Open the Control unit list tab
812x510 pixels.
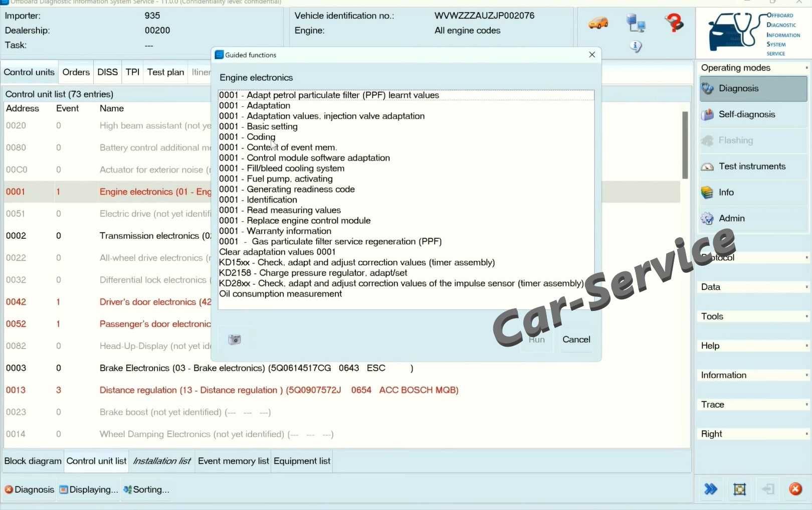96,461
